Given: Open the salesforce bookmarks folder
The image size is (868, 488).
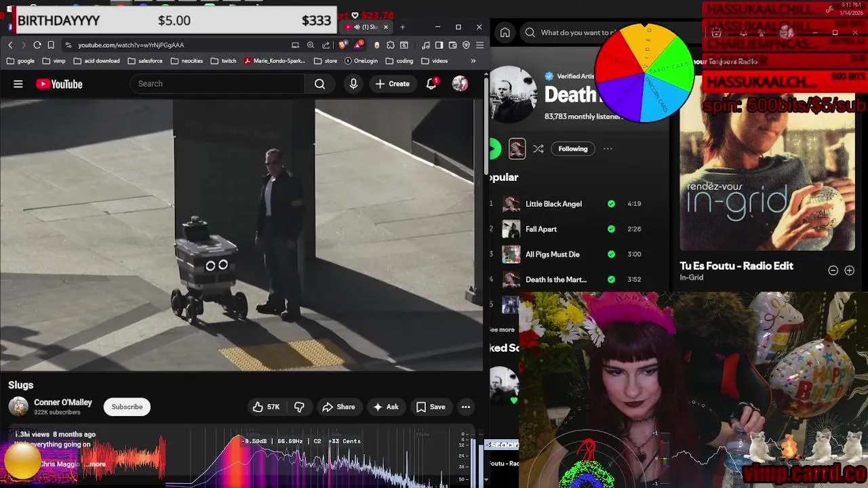Looking at the screenshot, I should [x=144, y=60].
